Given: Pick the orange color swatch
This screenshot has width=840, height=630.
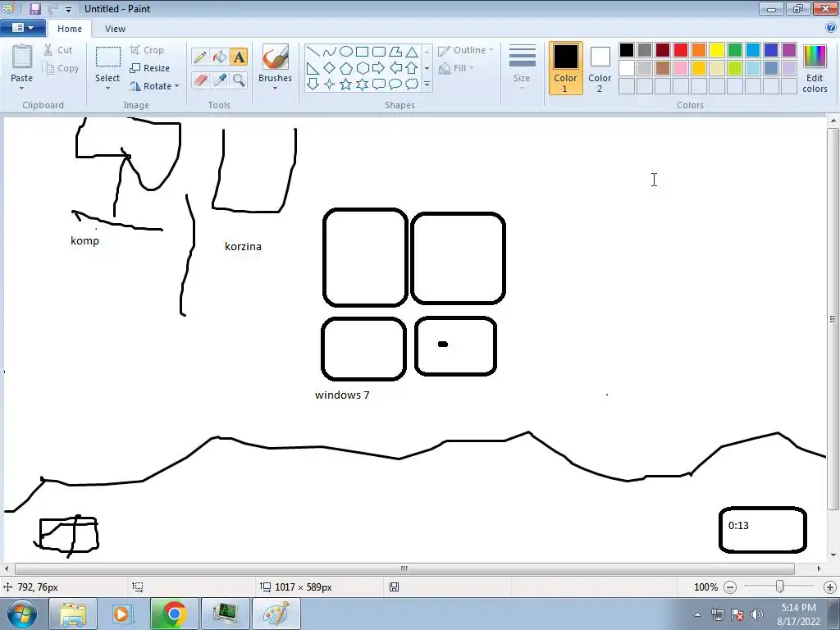Looking at the screenshot, I should pos(699,50).
